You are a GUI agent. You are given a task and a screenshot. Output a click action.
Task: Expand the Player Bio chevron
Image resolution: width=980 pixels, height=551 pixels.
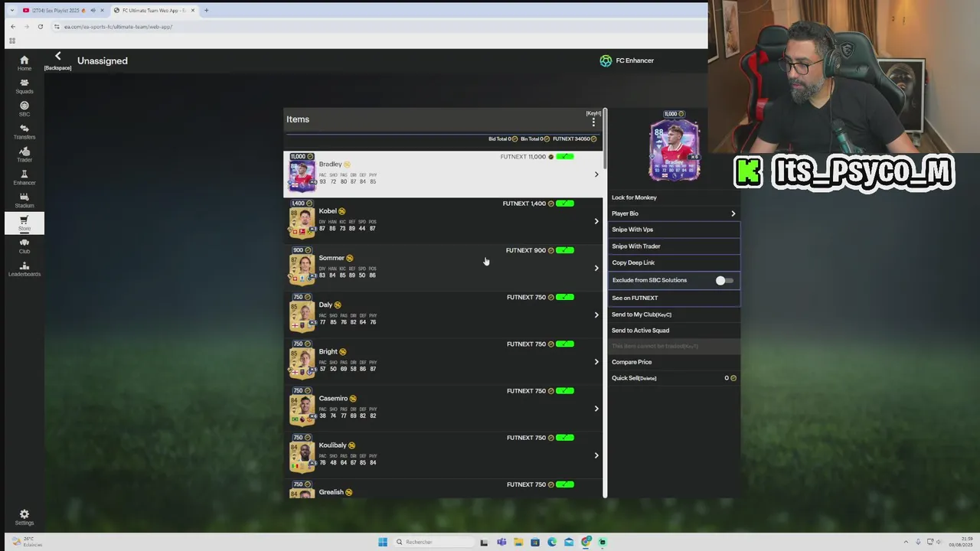pyautogui.click(x=733, y=214)
